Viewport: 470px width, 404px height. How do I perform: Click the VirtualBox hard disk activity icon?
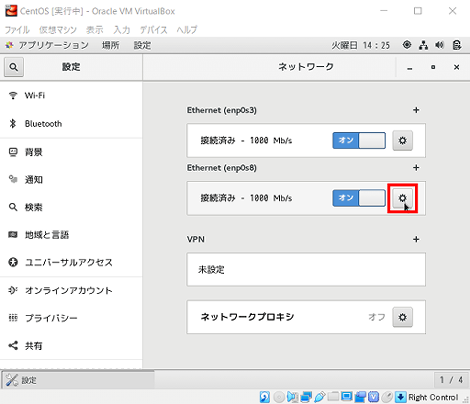coord(265,397)
